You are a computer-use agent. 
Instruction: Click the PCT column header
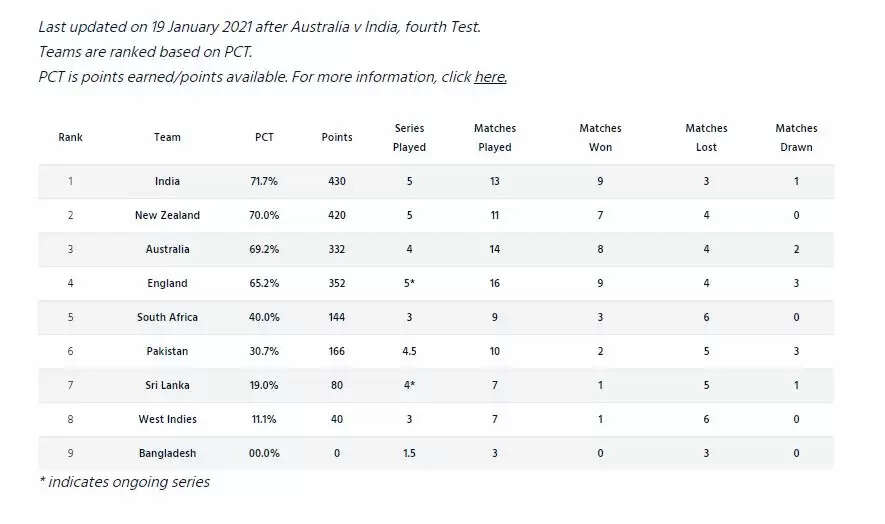(x=264, y=137)
